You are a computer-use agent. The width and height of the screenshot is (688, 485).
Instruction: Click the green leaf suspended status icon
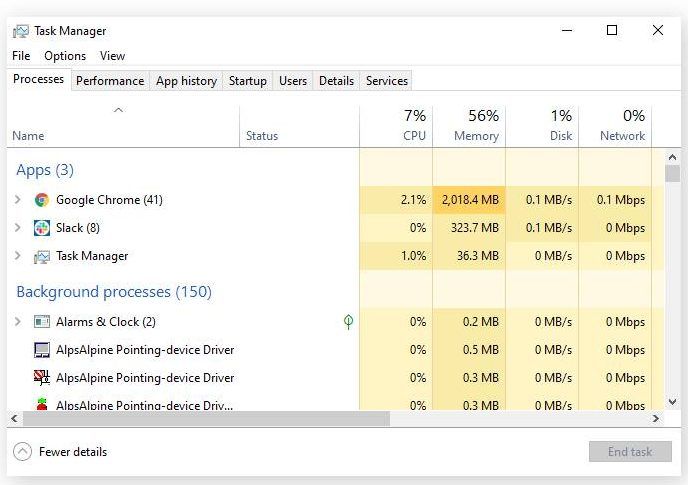click(348, 322)
